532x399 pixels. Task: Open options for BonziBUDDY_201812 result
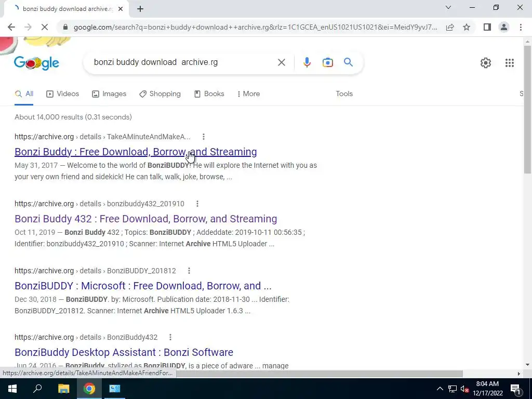189,270
